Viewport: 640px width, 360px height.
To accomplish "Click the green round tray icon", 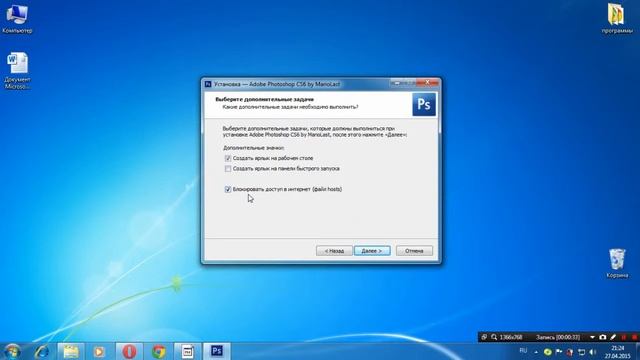I will [x=547, y=352].
